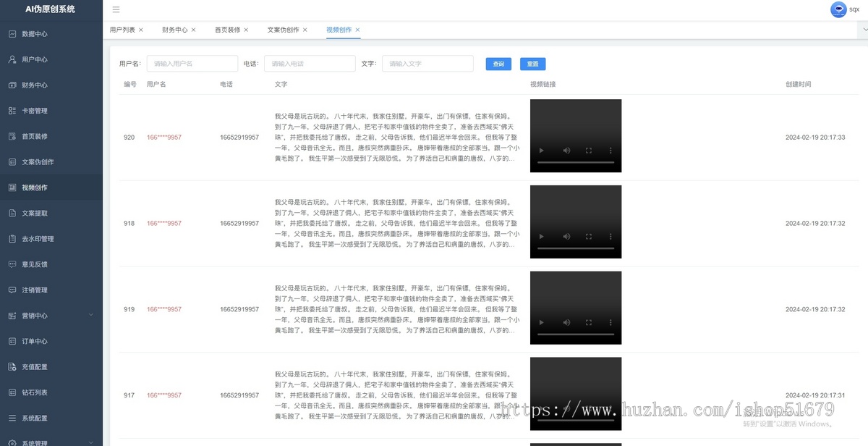The image size is (868, 446).
Task: Click username 166****9957 in row 917
Action: (x=164, y=395)
